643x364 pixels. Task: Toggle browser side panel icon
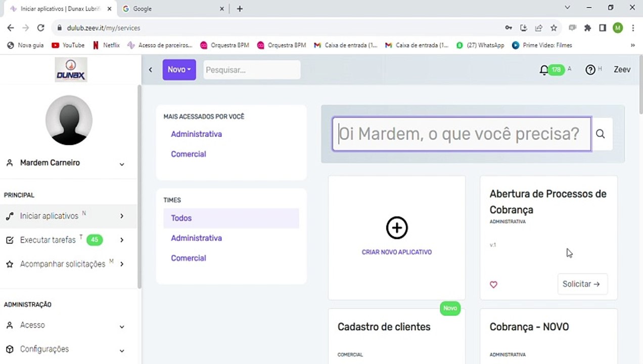pos(603,28)
